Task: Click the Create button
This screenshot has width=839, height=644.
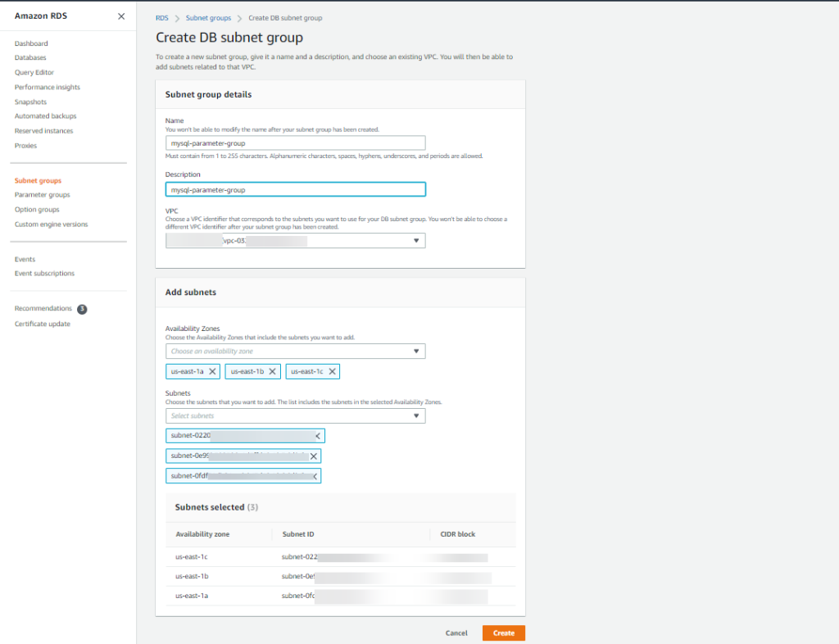Action: coord(504,633)
